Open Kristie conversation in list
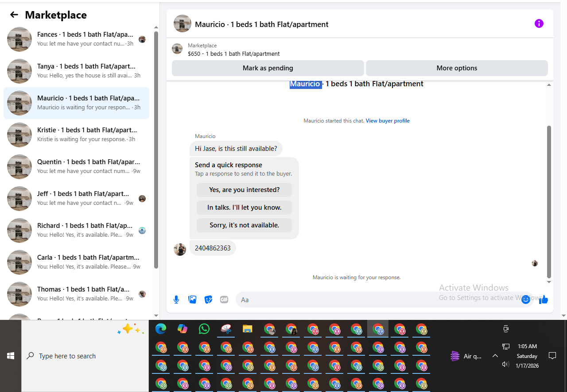The height and width of the screenshot is (392, 567). (x=76, y=135)
